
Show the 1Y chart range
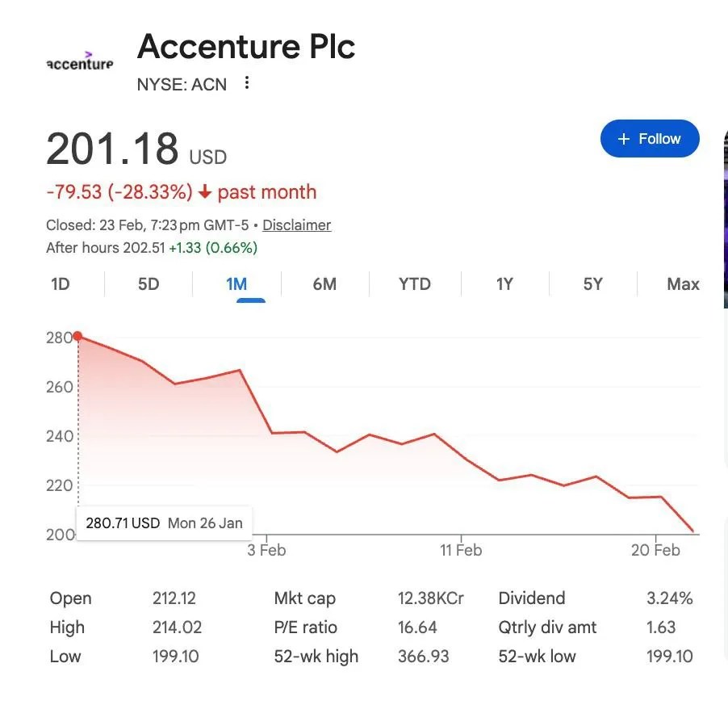tap(504, 283)
